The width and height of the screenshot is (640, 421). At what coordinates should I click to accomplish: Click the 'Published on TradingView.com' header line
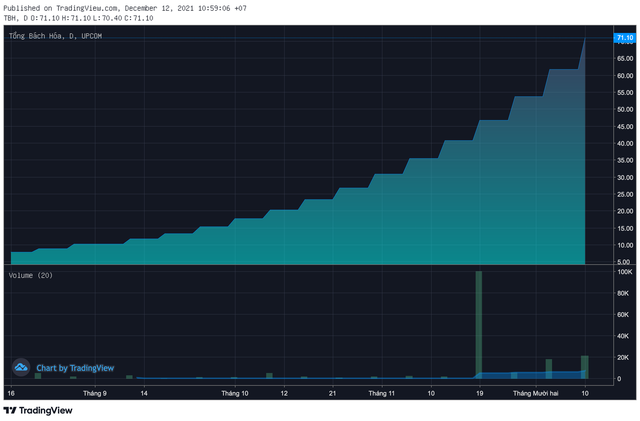(125, 8)
